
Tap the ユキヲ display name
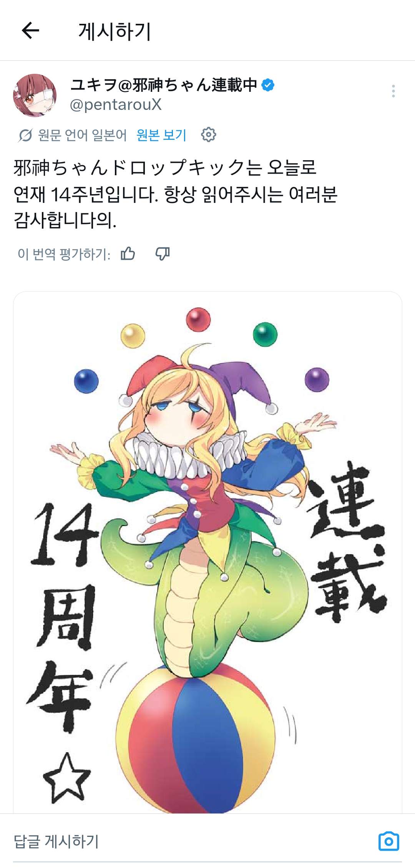point(164,85)
